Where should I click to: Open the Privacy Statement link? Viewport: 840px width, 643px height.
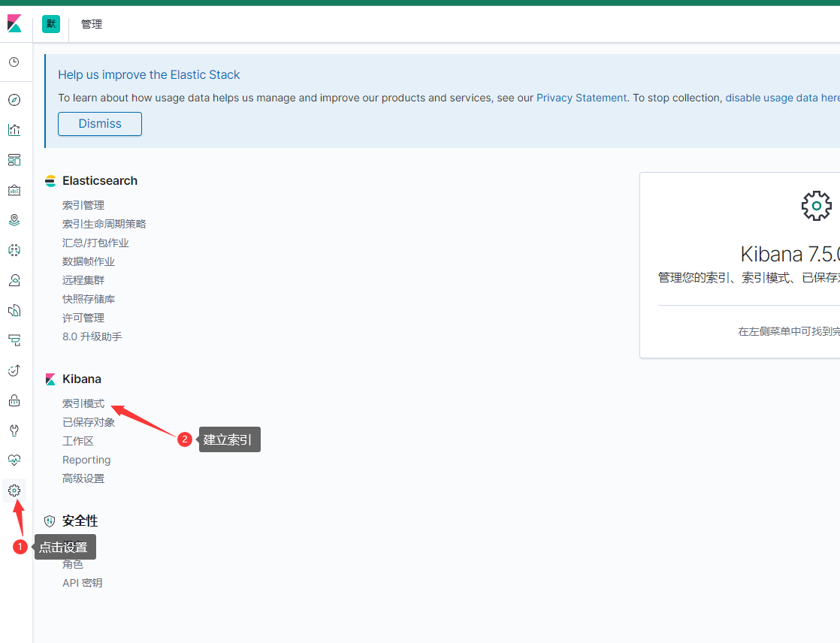click(582, 98)
